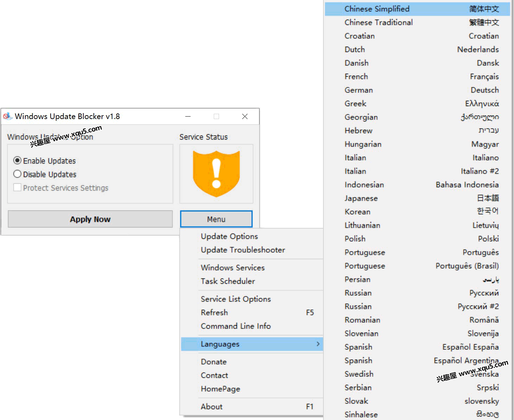This screenshot has height=420, width=514.
Task: Select Slovenian Slovenija language
Action: tap(417, 333)
